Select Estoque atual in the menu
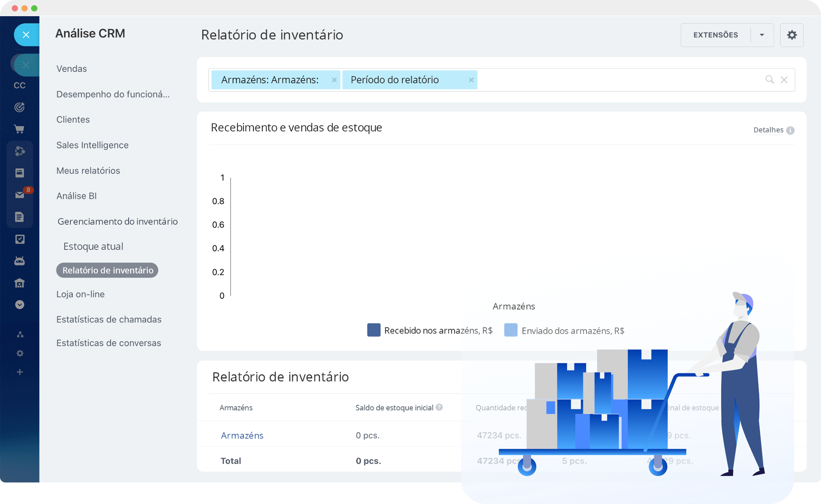Image resolution: width=821 pixels, height=504 pixels. point(93,246)
